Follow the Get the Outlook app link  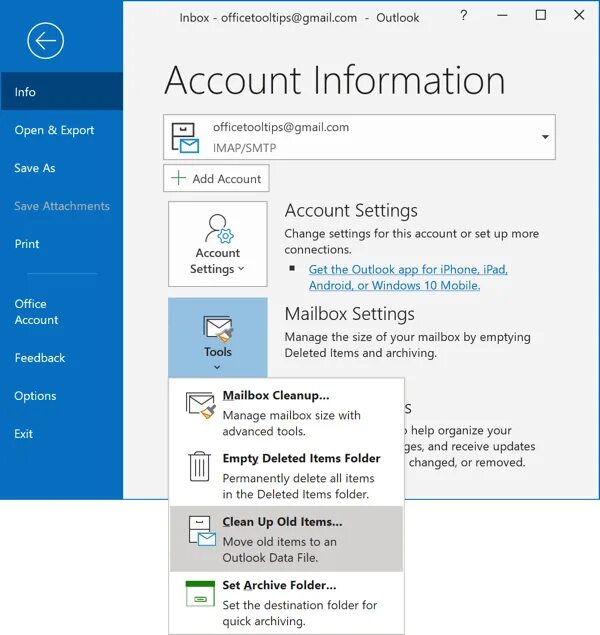(x=408, y=277)
